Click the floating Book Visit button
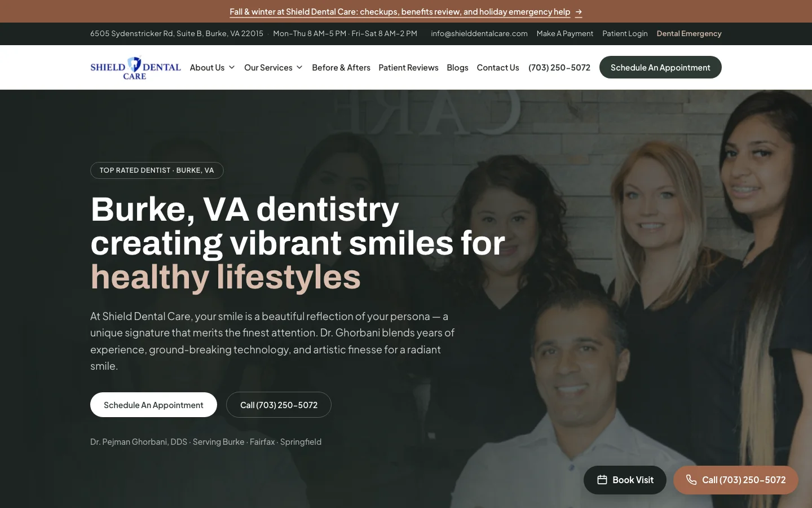This screenshot has width=812, height=508. [x=625, y=480]
